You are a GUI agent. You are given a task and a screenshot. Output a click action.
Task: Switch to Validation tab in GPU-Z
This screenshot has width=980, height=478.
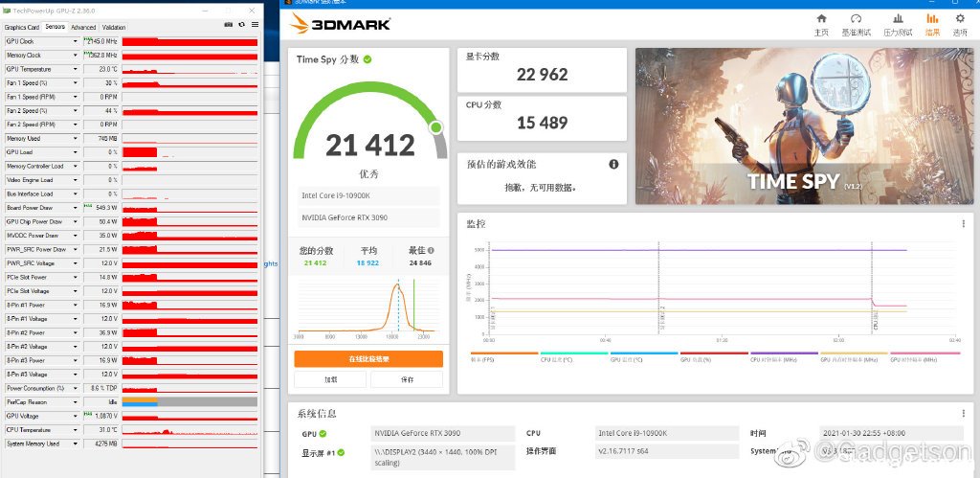[114, 28]
